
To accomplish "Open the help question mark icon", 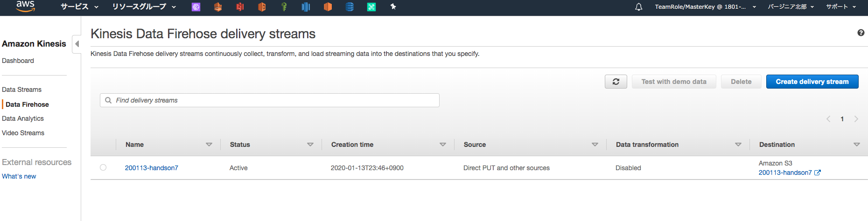I will pyautogui.click(x=861, y=33).
